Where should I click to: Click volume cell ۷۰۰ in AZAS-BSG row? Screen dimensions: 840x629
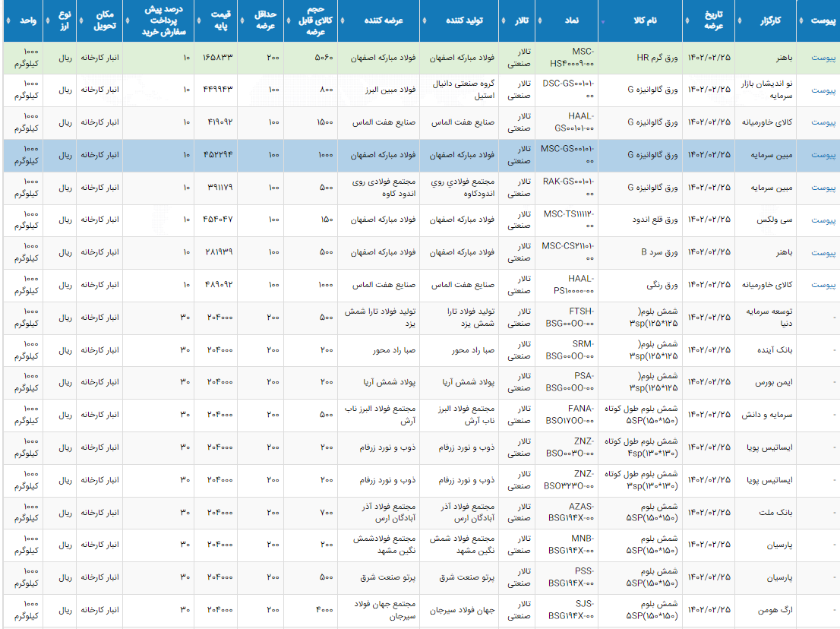coord(311,513)
